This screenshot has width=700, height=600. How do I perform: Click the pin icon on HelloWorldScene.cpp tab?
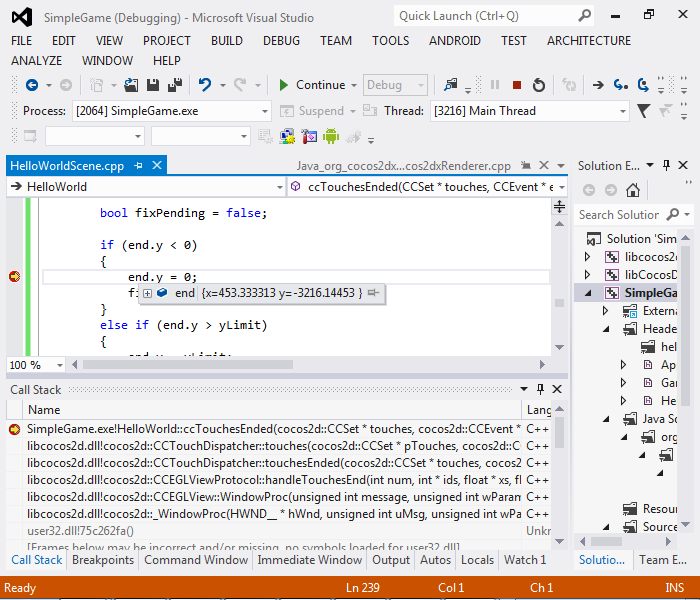(138, 166)
